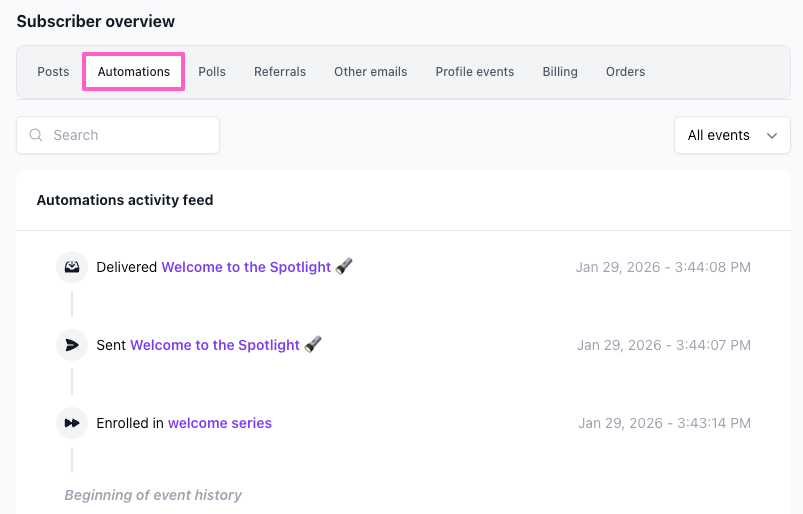The width and height of the screenshot is (803, 514).
Task: Expand the chevron arrow beside All events
Action: 771,136
